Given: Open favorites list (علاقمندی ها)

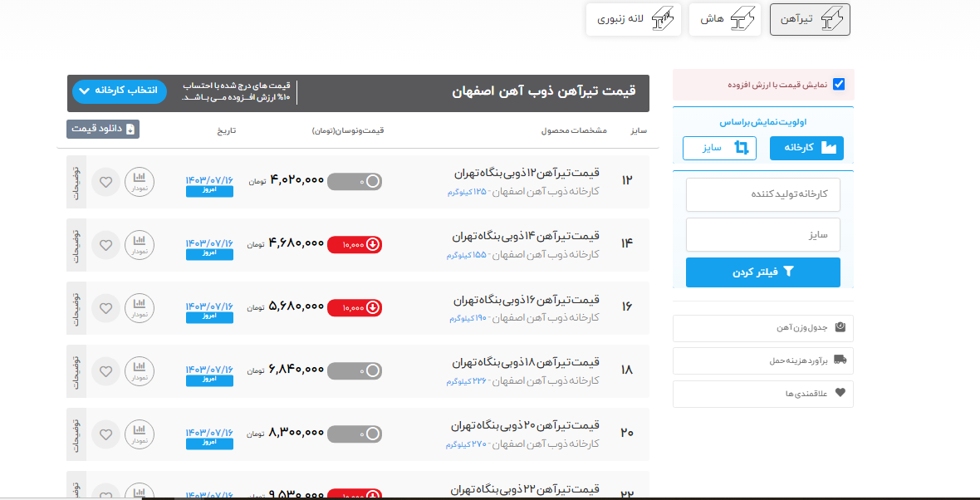Looking at the screenshot, I should click(x=762, y=394).
